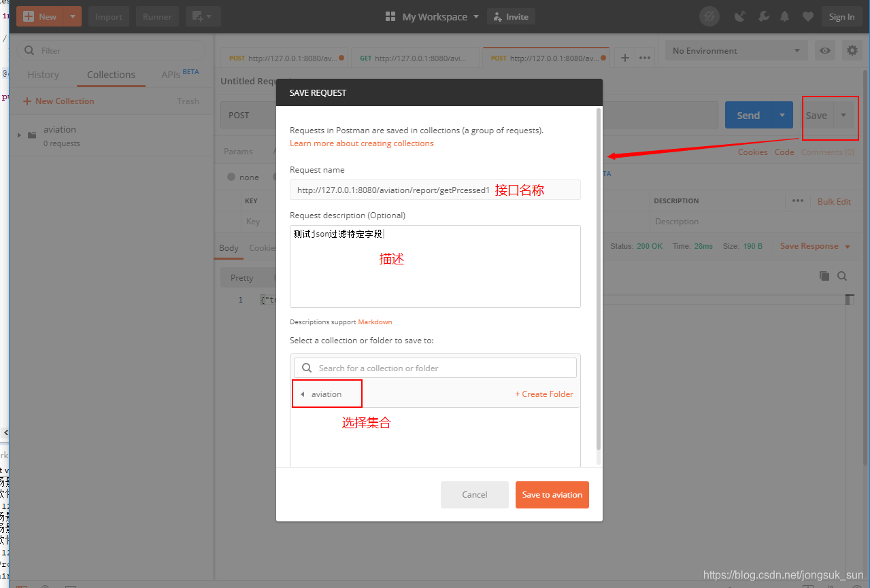Viewport: 870px width, 588px height.
Task: Click the save dialog vertical scrollbar
Action: coord(599,279)
